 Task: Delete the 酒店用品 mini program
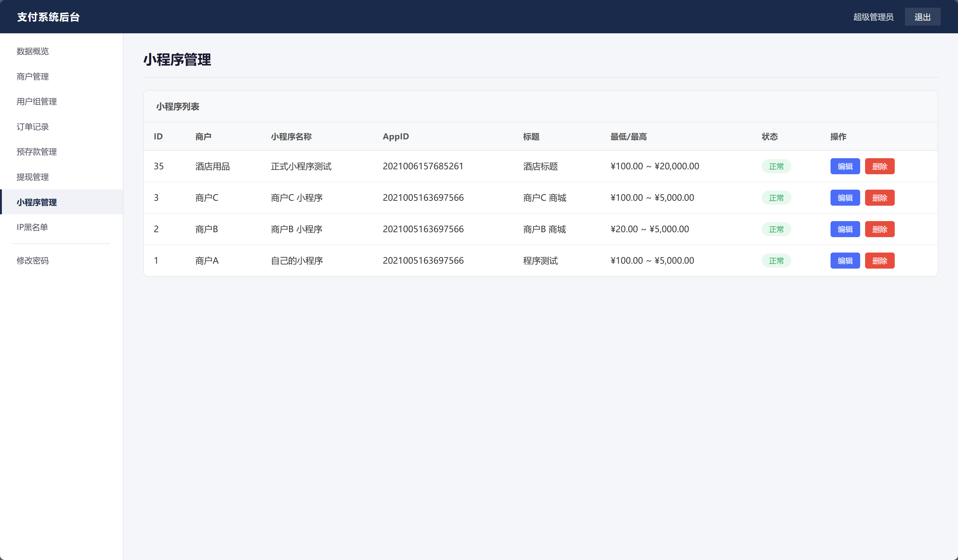(879, 166)
